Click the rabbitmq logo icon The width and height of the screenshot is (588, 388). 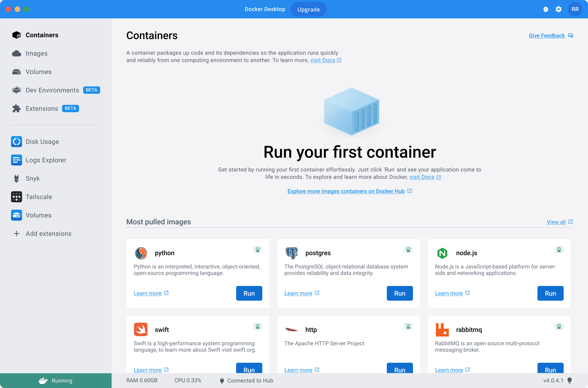coord(442,330)
